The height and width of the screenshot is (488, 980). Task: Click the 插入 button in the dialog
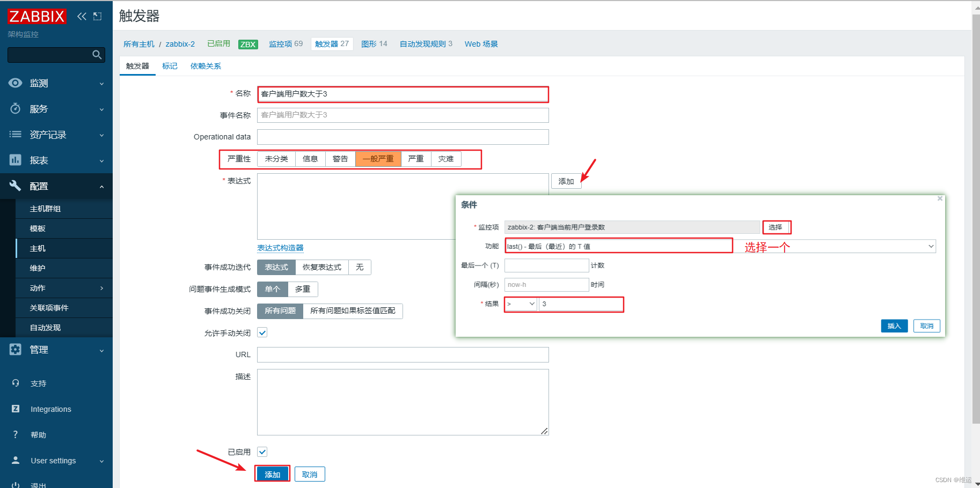(x=894, y=326)
